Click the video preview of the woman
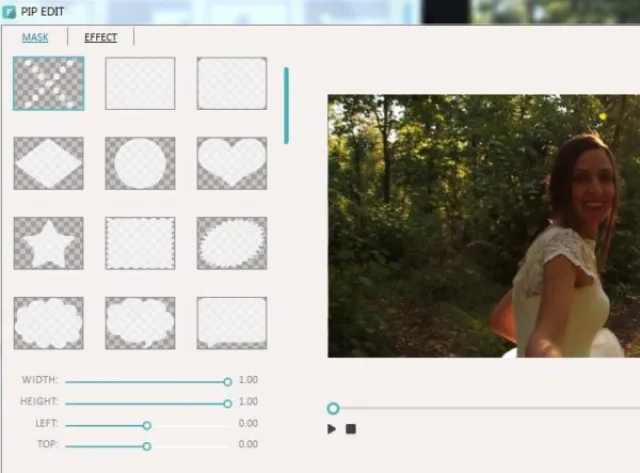640x473 pixels. coord(484,226)
